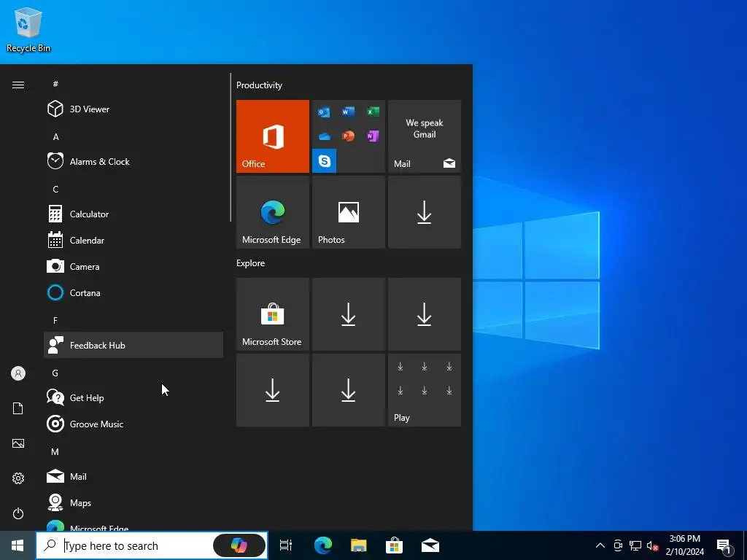Open OneDrive icon in the Office apps tile
Viewport: 747px width, 560px height.
325,136
